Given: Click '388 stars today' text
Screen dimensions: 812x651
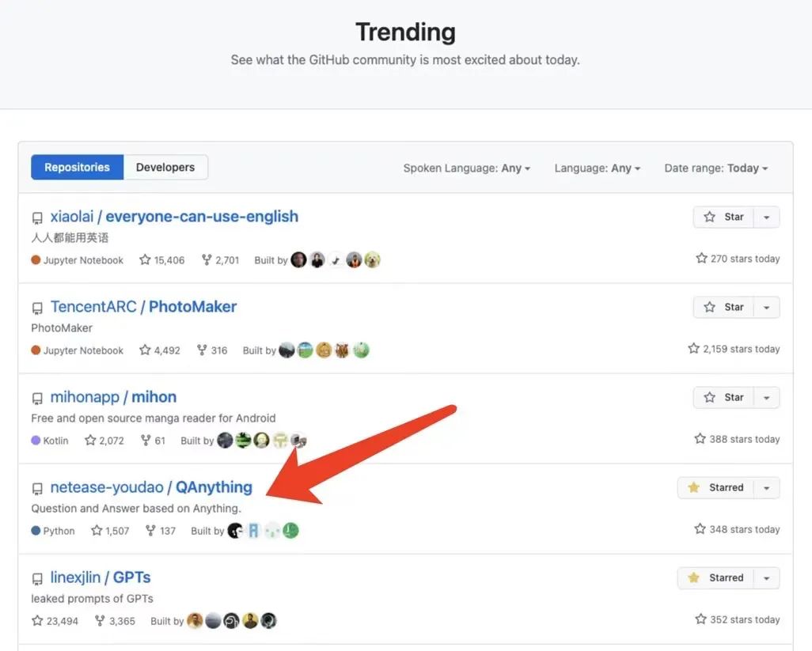Looking at the screenshot, I should (x=744, y=439).
